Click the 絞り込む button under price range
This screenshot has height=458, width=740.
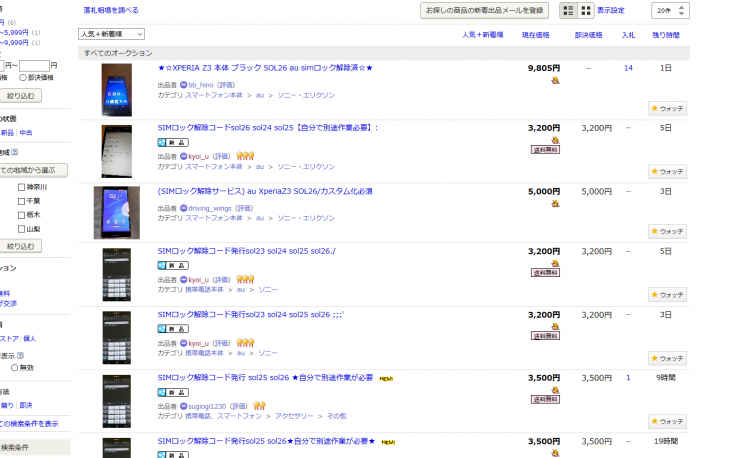tap(20, 96)
